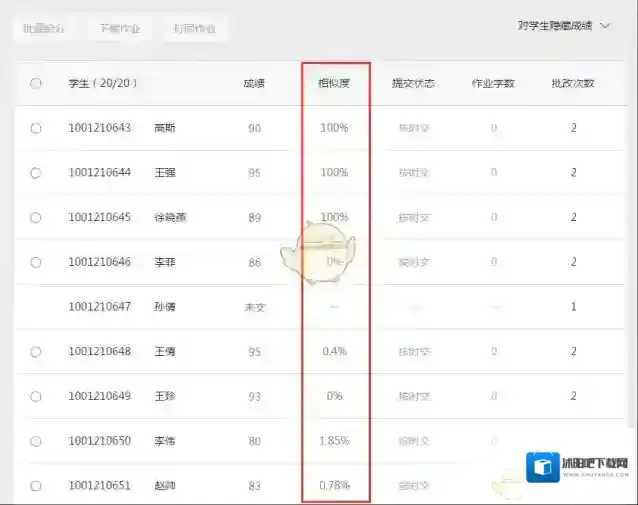Select the row circle for 李菲
The height and width of the screenshot is (505, 638).
tap(36, 262)
